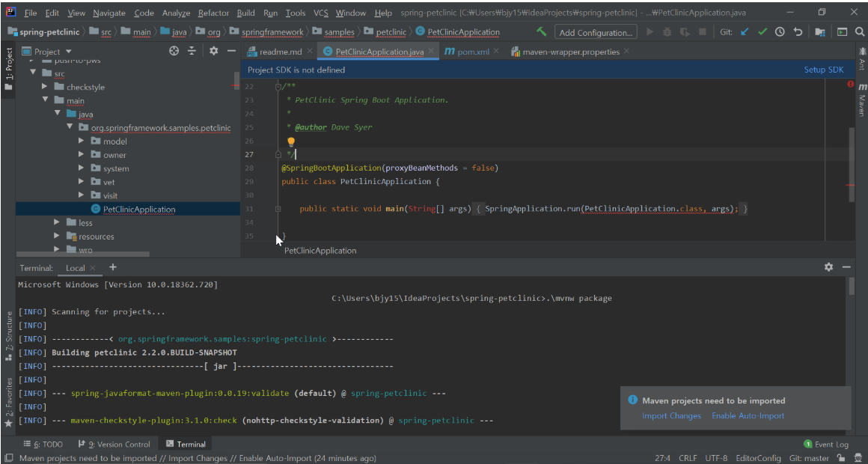
Task: Click the Run Anything toolbar icon
Action: tap(842, 32)
